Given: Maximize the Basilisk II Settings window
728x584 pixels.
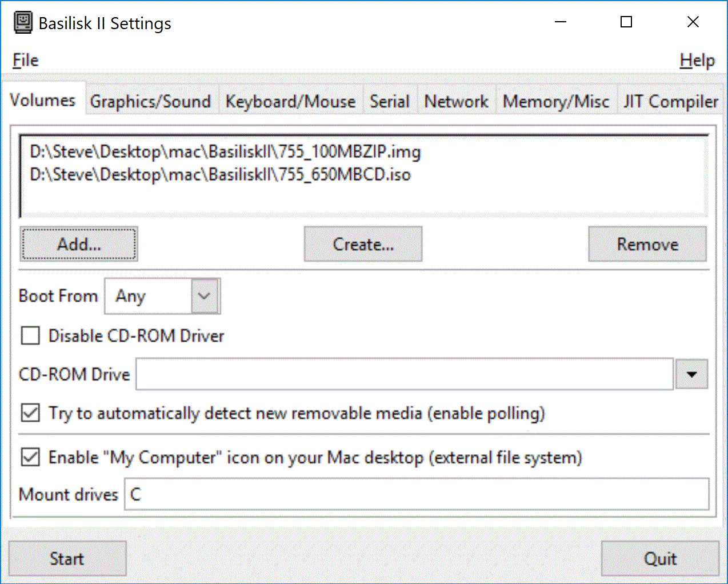Looking at the screenshot, I should click(x=626, y=22).
